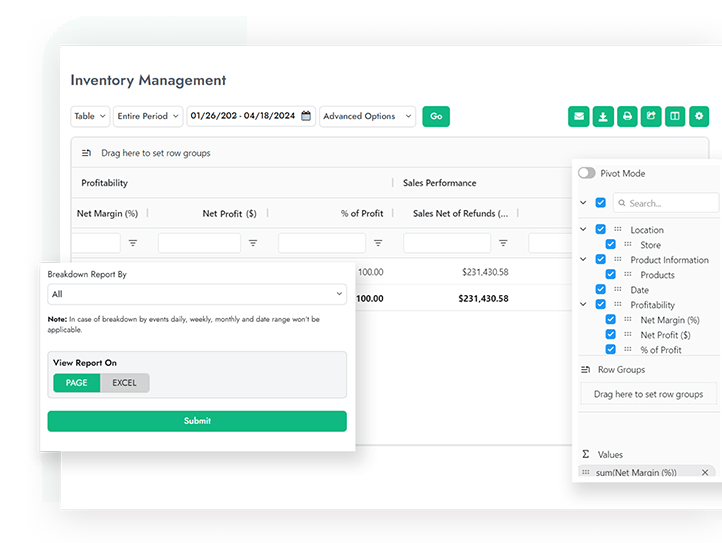Click the bold $231,430.58 total cell
Viewport: 722px width, 543px height.
point(483,298)
